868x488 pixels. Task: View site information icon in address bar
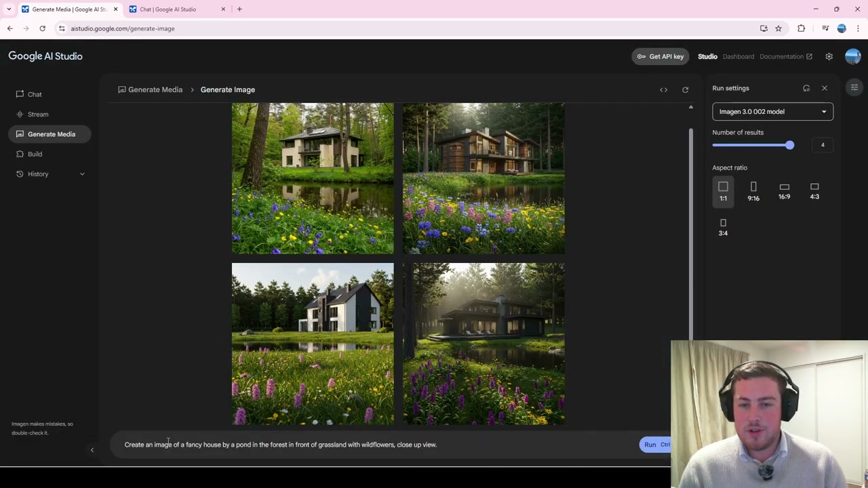62,28
